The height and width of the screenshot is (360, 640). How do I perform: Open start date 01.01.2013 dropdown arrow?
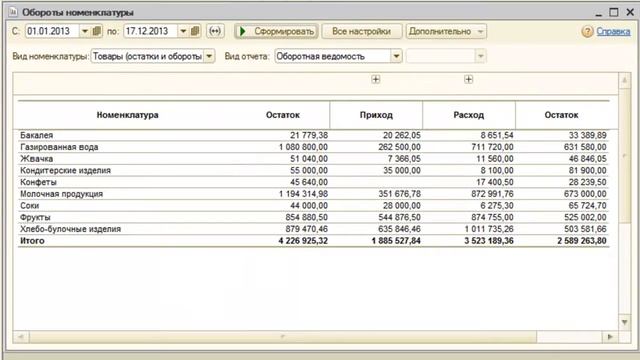click(84, 31)
